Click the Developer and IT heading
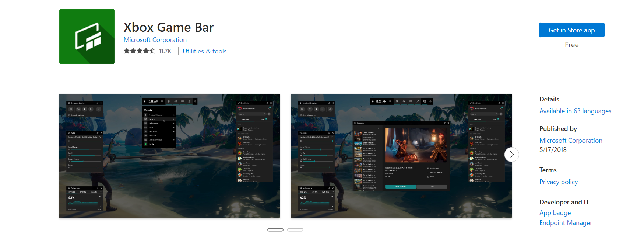The height and width of the screenshot is (235, 644). (564, 202)
